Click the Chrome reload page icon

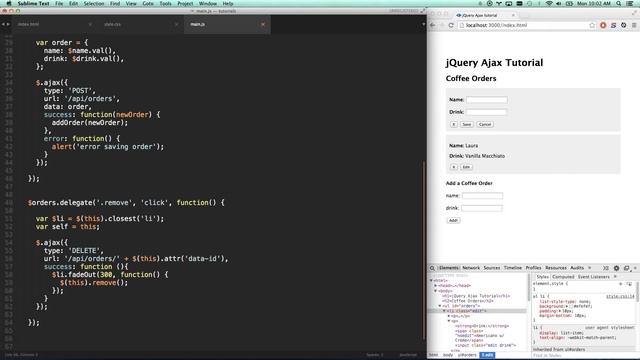click(x=451, y=25)
